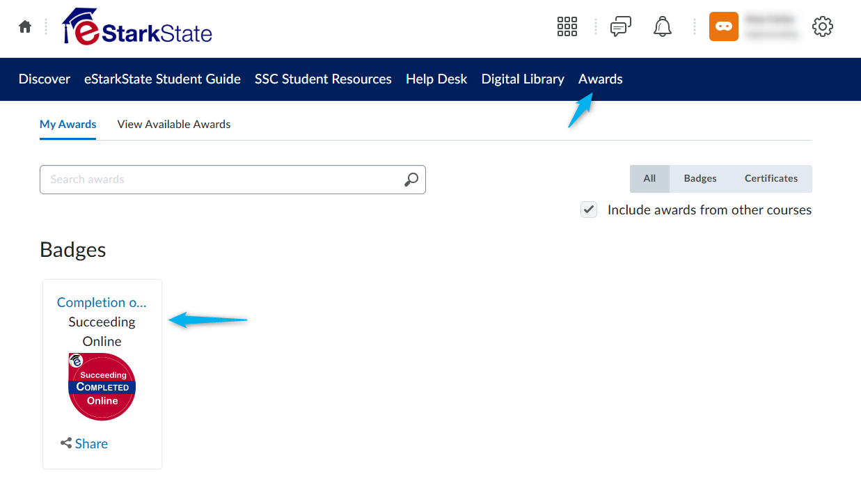Image resolution: width=861 pixels, height=504 pixels.
Task: Click the Succeeding Online badge image
Action: tap(102, 386)
